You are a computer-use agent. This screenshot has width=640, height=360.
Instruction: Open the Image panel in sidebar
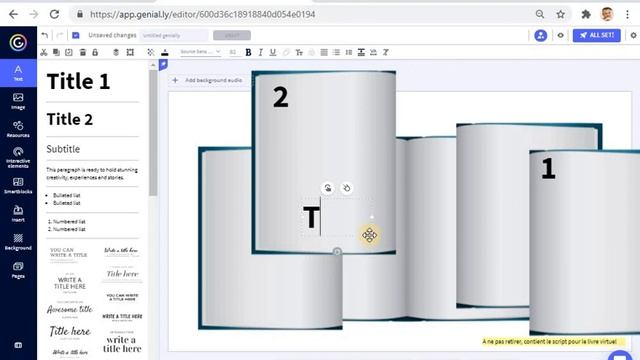tap(18, 101)
